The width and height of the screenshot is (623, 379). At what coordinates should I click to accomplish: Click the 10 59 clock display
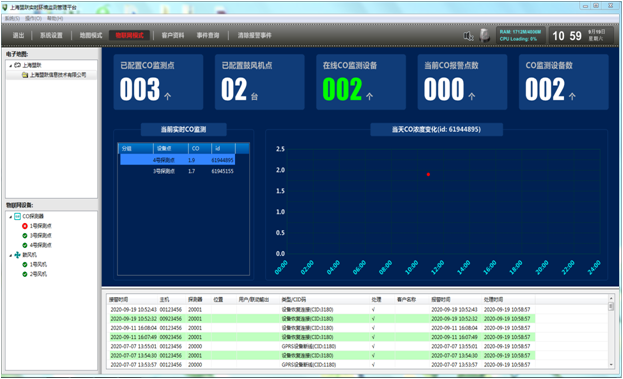(x=567, y=36)
